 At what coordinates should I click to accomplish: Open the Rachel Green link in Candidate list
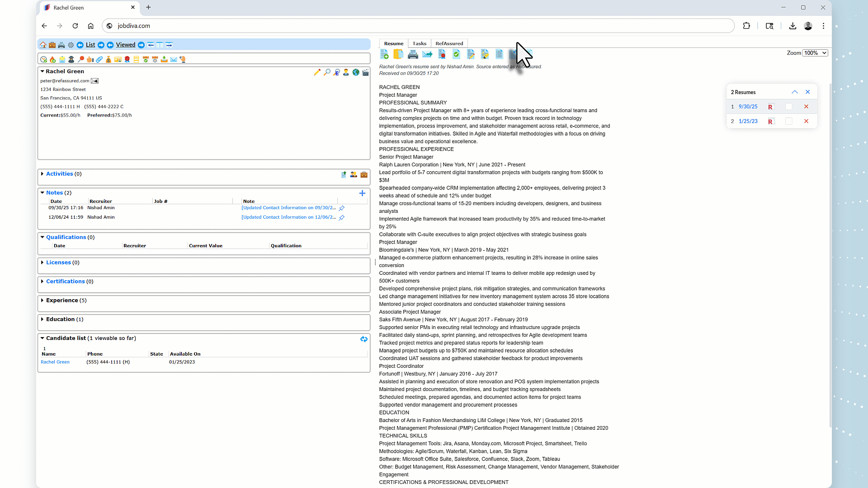point(55,362)
